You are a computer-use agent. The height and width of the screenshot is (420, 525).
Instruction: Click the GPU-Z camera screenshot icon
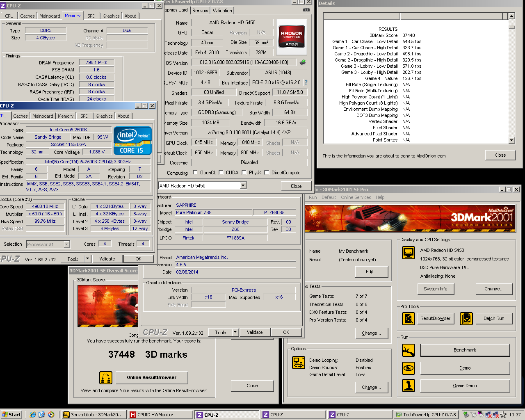pos(306,9)
